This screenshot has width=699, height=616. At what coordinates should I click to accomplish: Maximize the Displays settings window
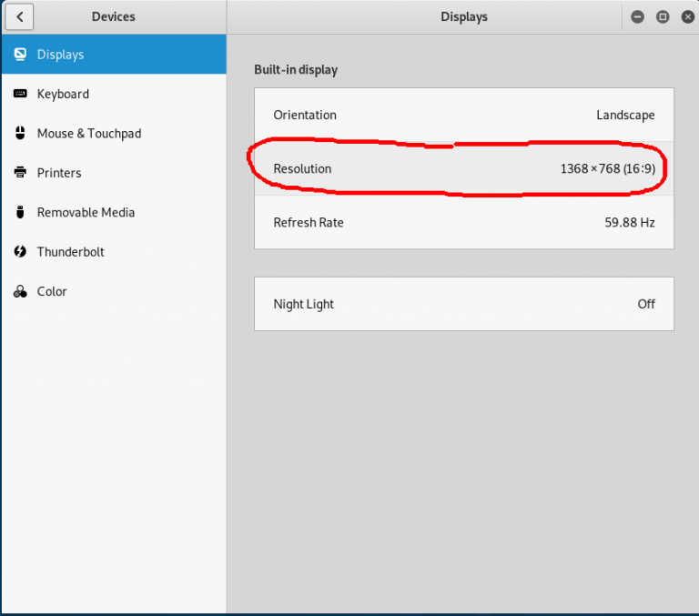tap(663, 16)
